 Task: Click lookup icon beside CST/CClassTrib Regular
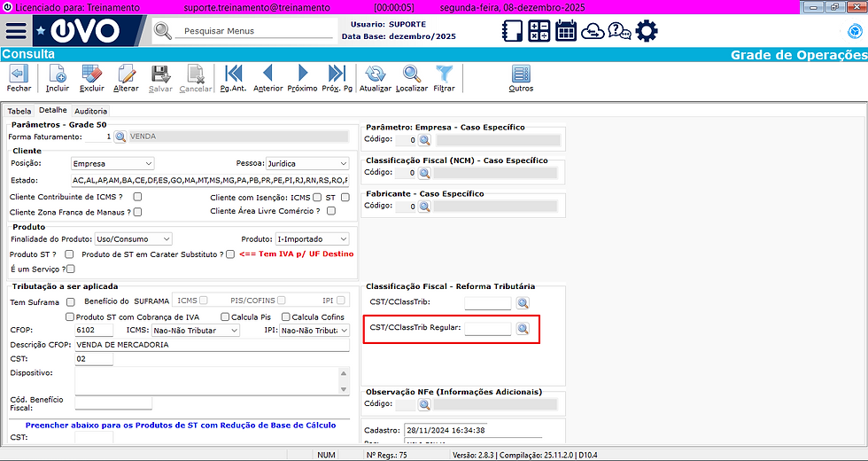pyautogui.click(x=523, y=329)
